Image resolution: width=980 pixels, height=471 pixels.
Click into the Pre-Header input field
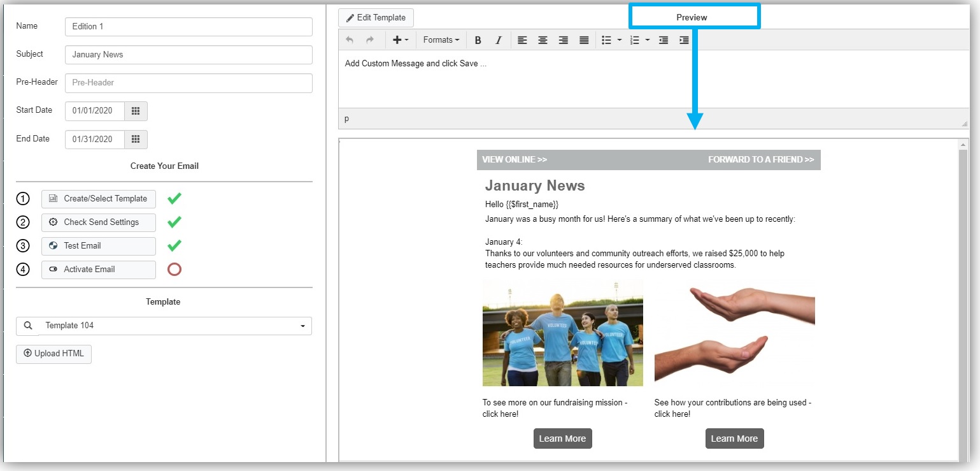coord(188,83)
